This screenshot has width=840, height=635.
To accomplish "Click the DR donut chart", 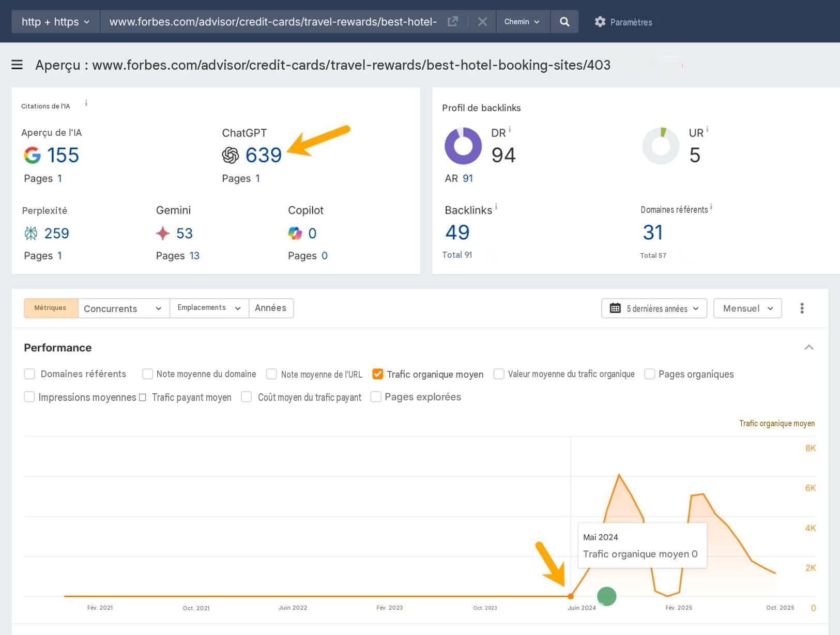I will pyautogui.click(x=463, y=146).
